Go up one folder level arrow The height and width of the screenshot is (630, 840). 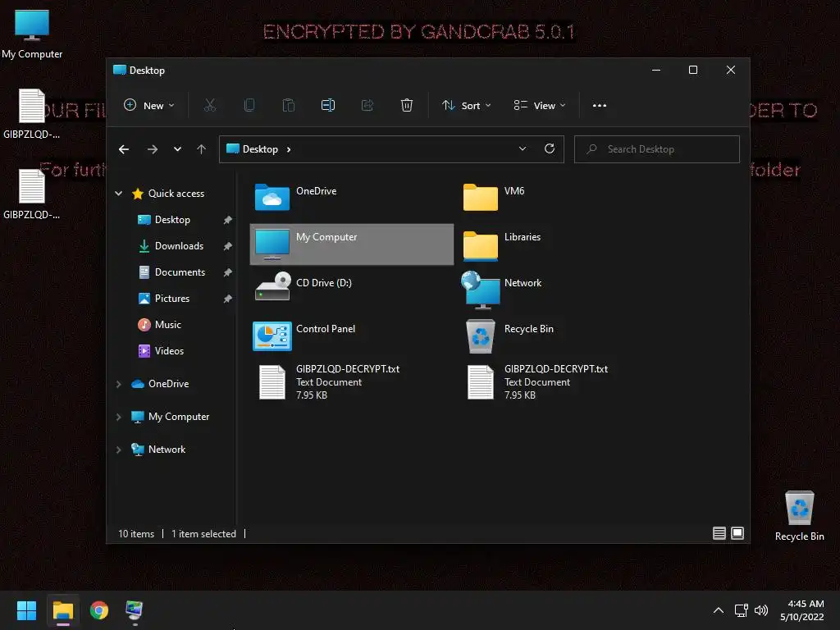point(202,149)
